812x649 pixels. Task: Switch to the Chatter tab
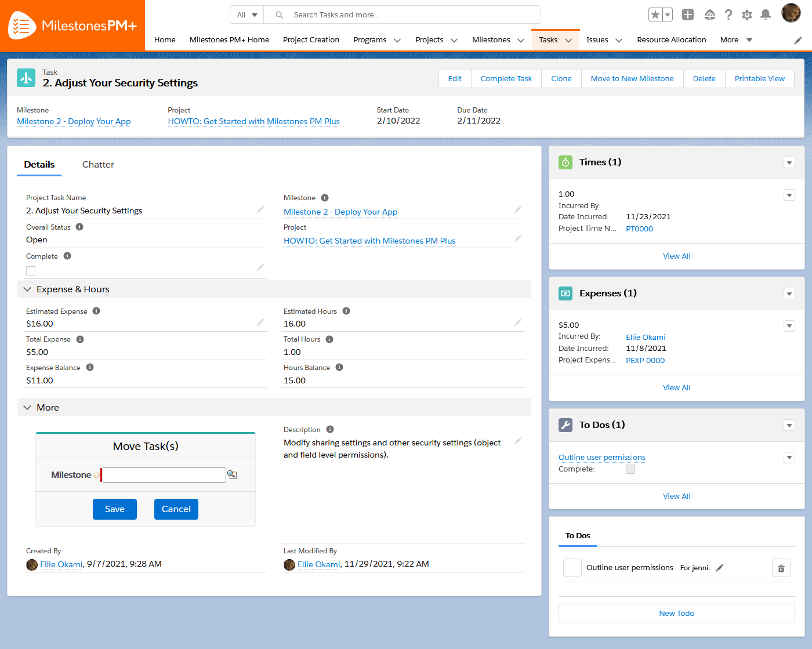[97, 165]
